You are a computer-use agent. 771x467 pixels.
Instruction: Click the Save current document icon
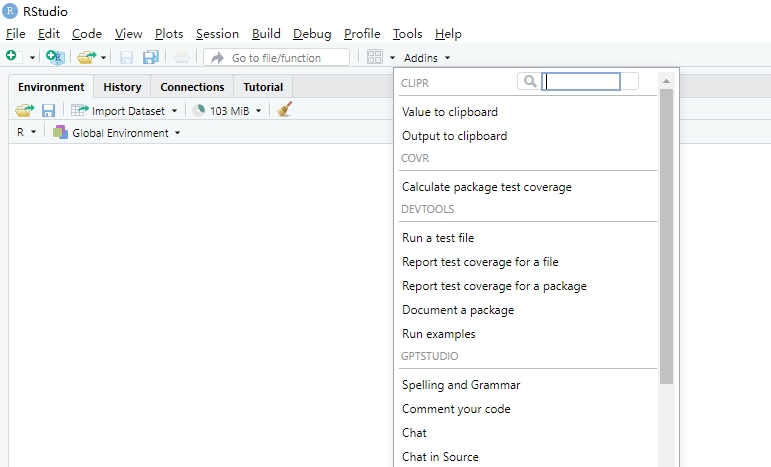[x=126, y=58]
